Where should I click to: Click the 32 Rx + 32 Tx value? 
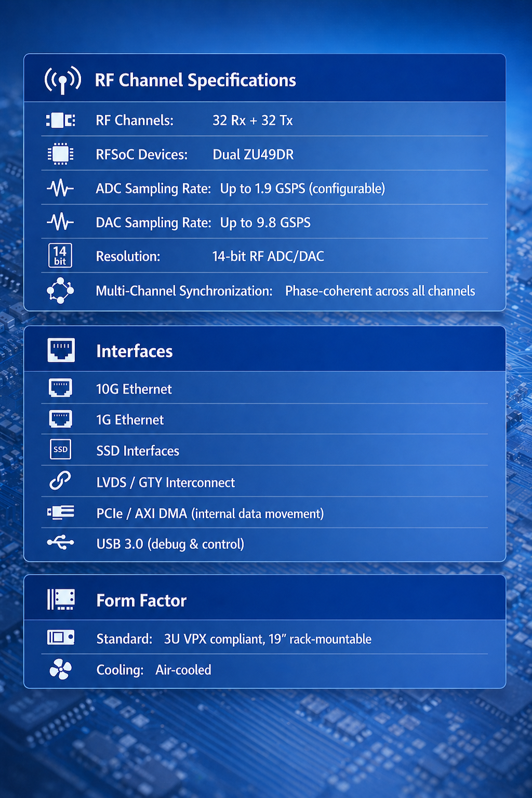pos(252,121)
